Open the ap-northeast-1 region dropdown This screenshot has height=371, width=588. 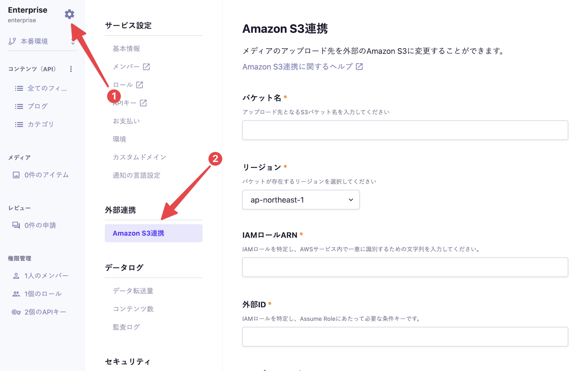tap(301, 200)
